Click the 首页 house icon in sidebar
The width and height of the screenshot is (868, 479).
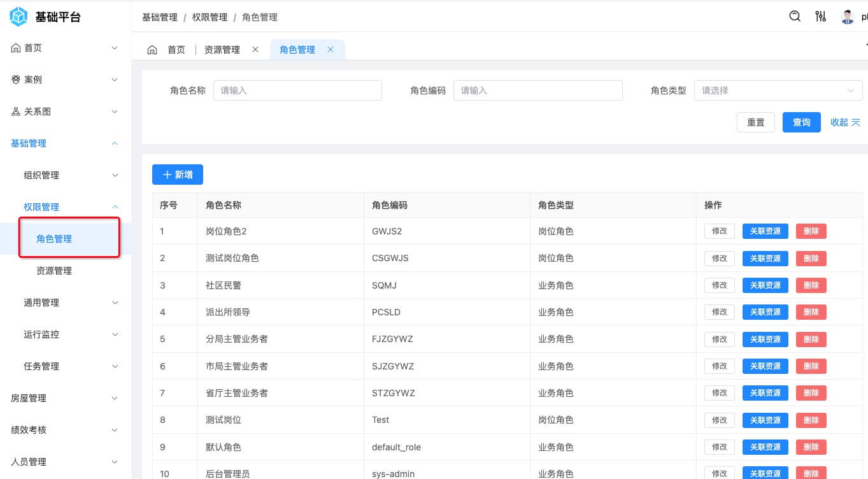[16, 48]
